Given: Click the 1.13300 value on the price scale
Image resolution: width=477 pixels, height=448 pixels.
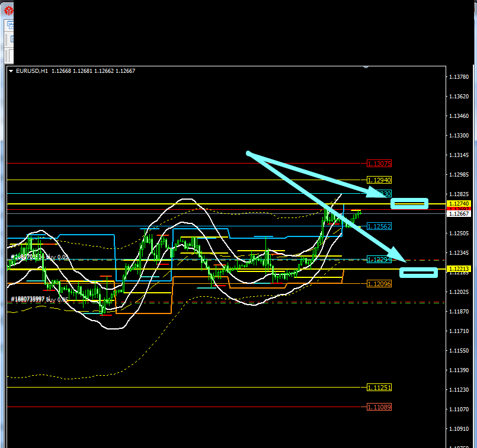Looking at the screenshot, I should point(459,135).
